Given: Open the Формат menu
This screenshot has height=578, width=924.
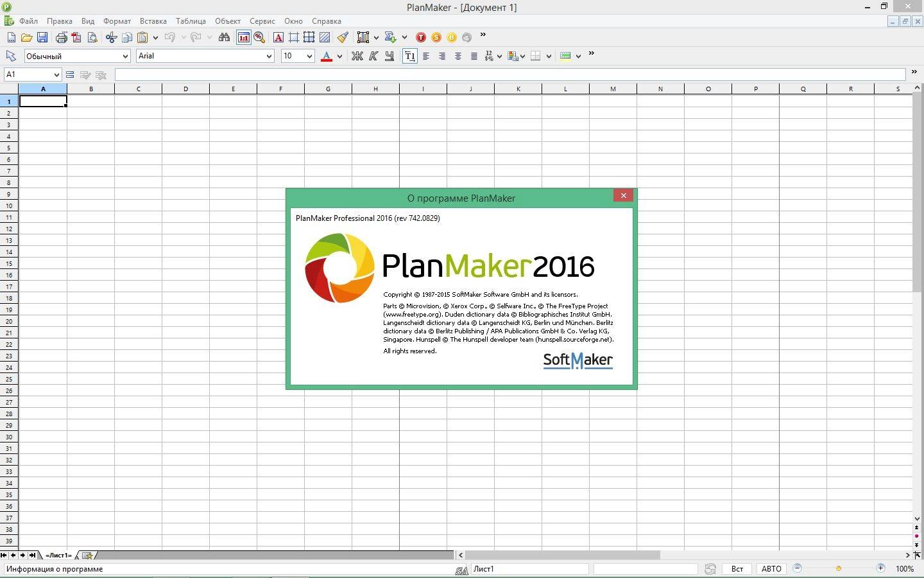Looking at the screenshot, I should click(117, 21).
